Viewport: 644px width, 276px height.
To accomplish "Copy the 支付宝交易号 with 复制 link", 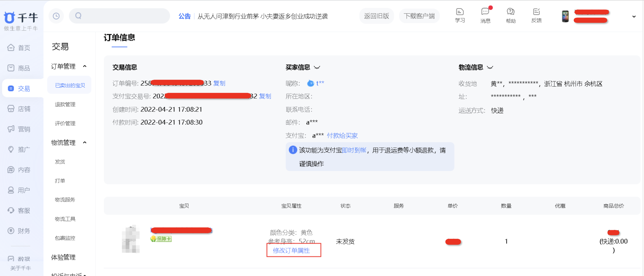I will tap(265, 96).
